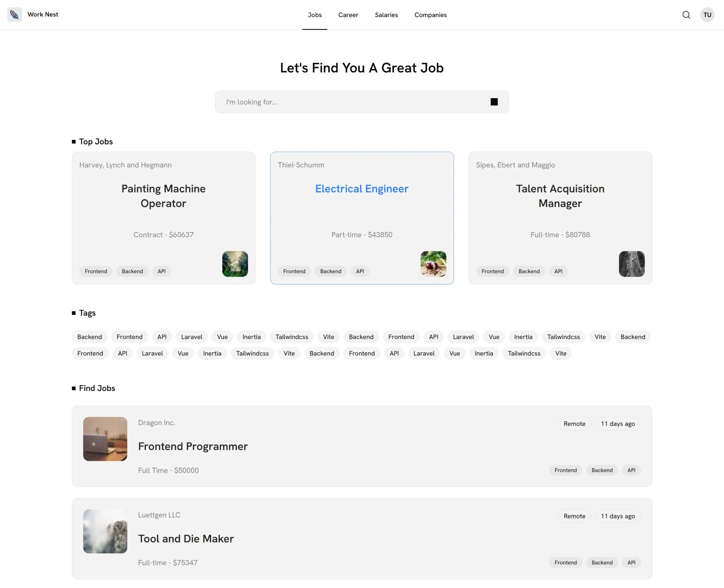
Task: Click the Work Nest feather logo
Action: tap(15, 15)
